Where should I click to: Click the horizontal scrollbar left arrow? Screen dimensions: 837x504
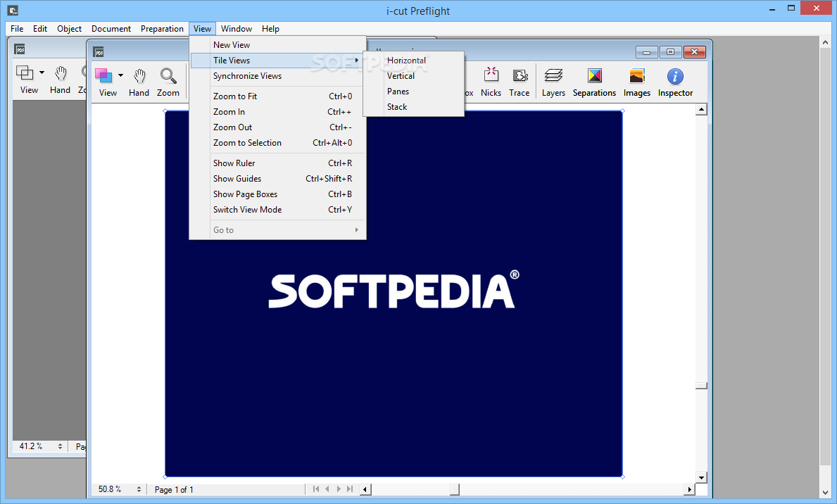[x=365, y=489]
